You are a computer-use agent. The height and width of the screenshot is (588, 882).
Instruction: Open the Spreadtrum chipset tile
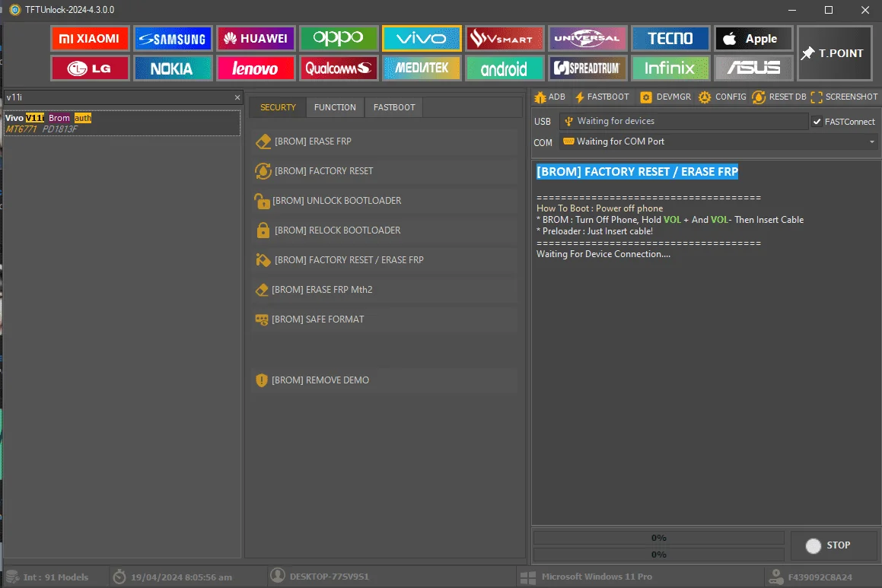pos(587,68)
